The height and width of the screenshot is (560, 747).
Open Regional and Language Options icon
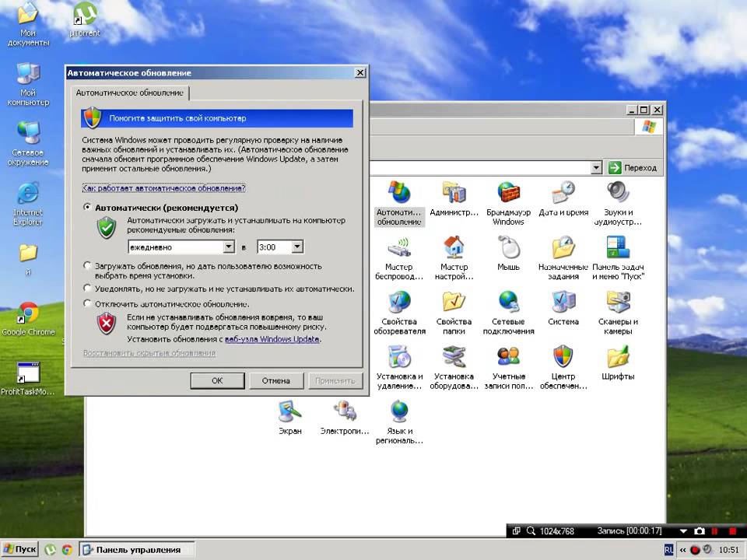(399, 422)
